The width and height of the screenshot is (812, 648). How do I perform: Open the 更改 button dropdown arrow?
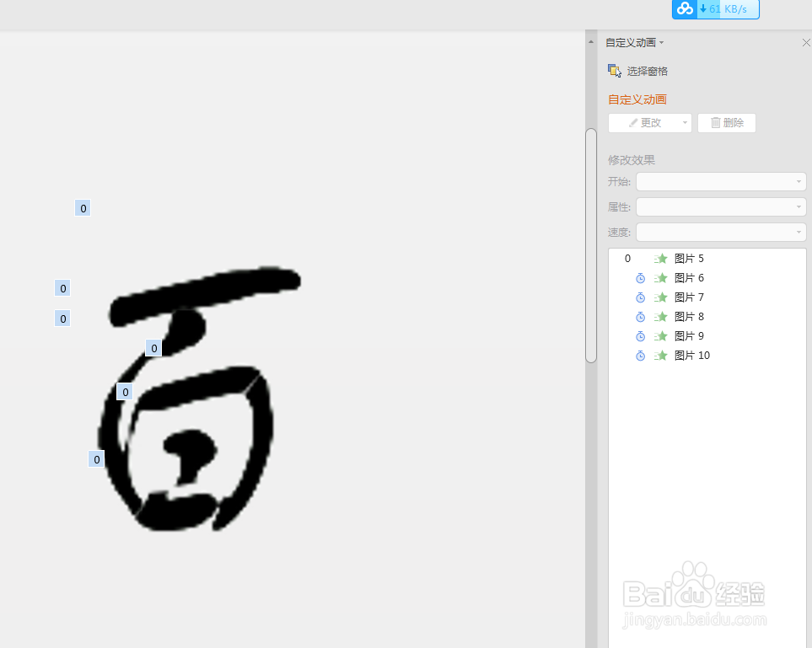685,123
